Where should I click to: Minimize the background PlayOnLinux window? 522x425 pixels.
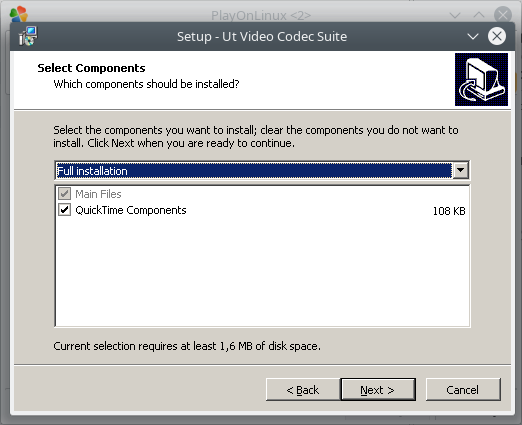[455, 15]
